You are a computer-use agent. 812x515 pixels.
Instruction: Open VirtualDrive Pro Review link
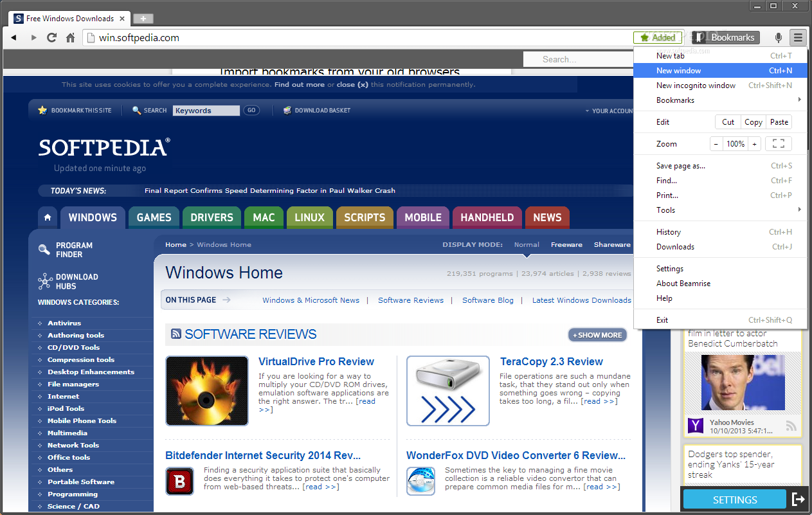[x=316, y=361]
